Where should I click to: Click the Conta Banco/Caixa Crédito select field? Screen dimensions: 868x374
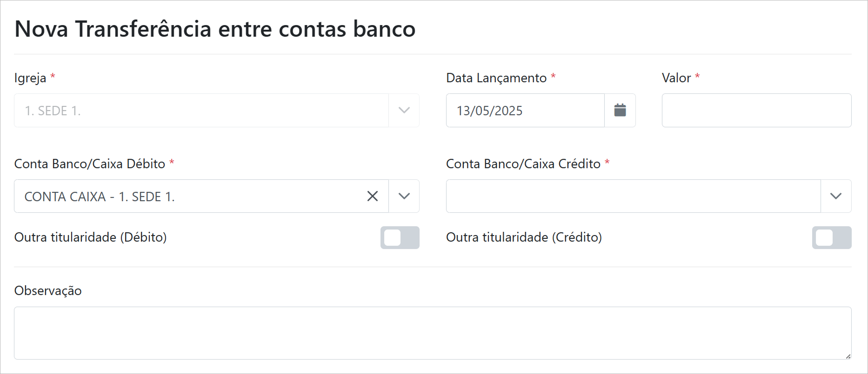(x=633, y=196)
